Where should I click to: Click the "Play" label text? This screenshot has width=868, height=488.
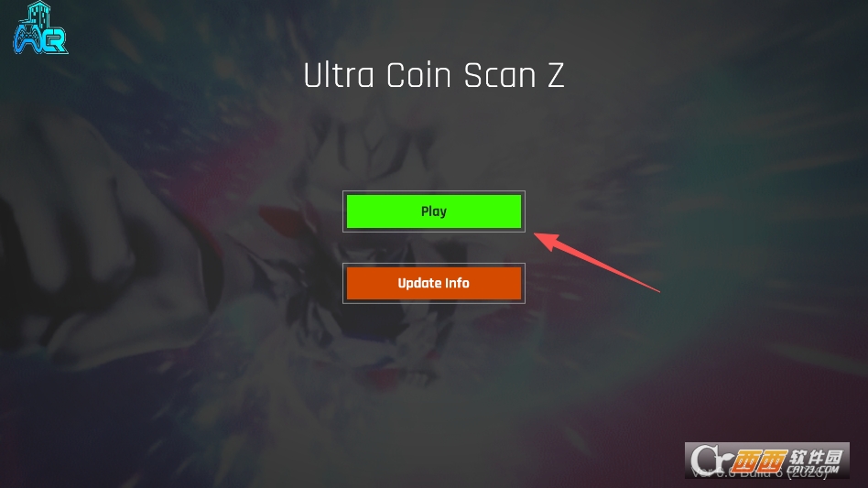(x=433, y=211)
